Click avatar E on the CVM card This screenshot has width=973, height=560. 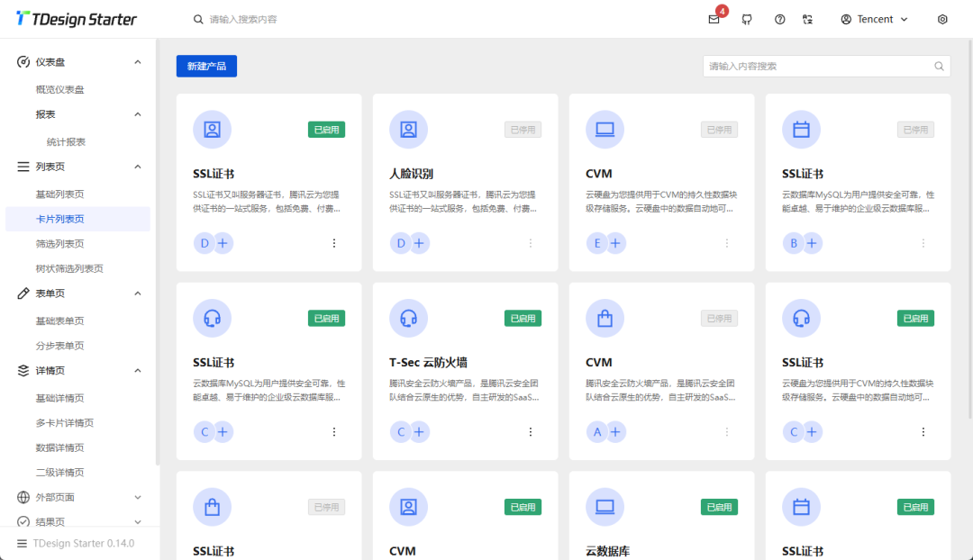coord(596,243)
